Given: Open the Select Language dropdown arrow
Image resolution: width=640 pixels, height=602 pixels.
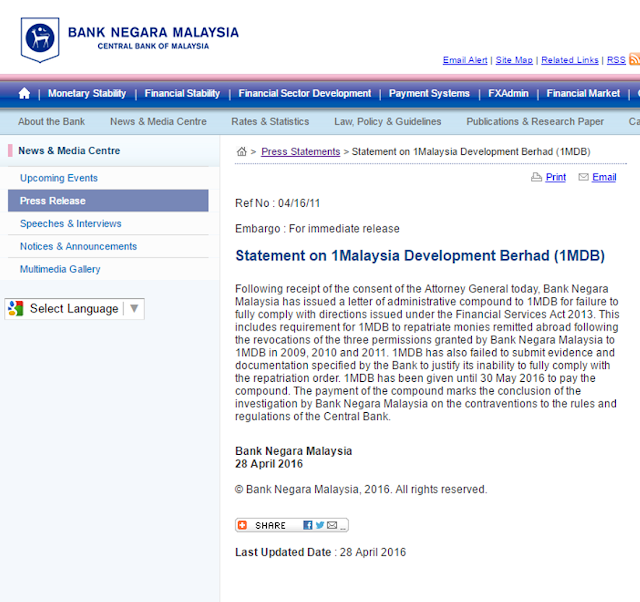Looking at the screenshot, I should click(x=134, y=309).
